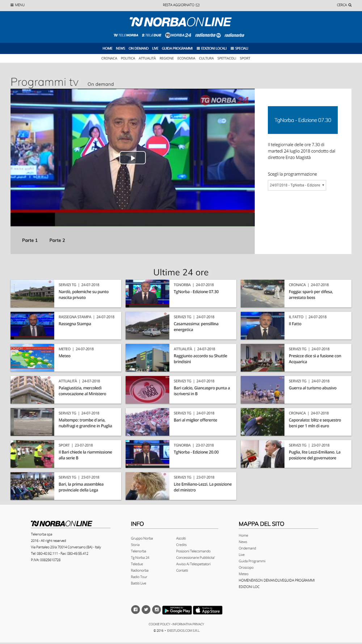
Task: Click the TgNorba - Edizione 07.30 blue title
Action: [303, 120]
